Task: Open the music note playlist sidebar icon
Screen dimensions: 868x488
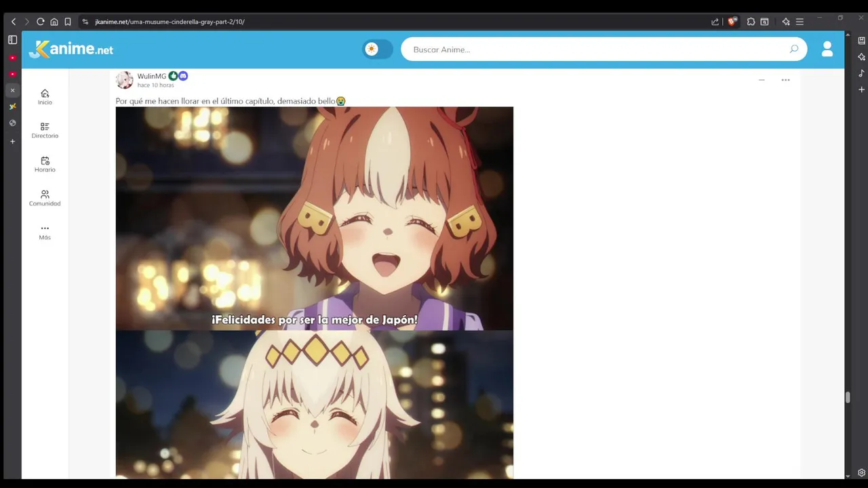Action: 861,73
